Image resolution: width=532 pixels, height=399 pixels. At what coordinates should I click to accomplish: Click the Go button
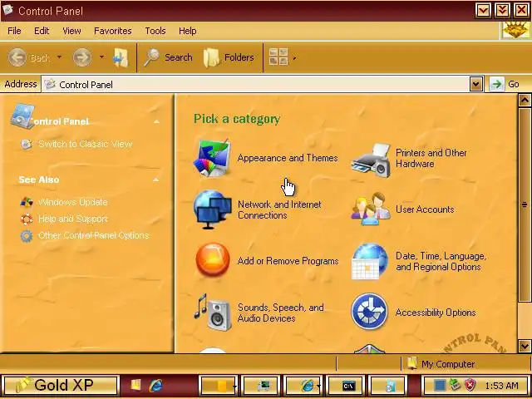point(505,84)
